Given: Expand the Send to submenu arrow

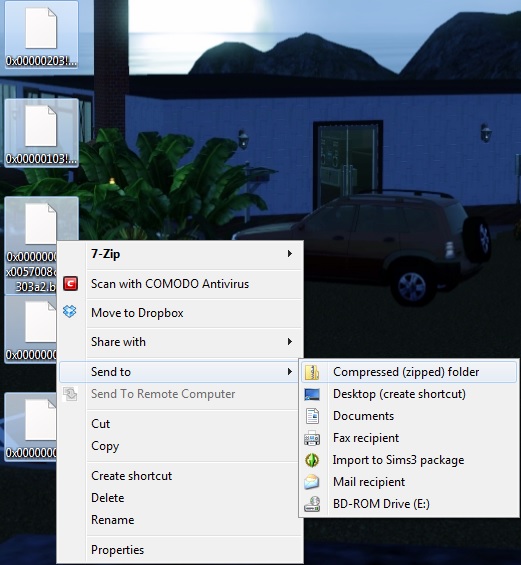Looking at the screenshot, I should [x=289, y=372].
